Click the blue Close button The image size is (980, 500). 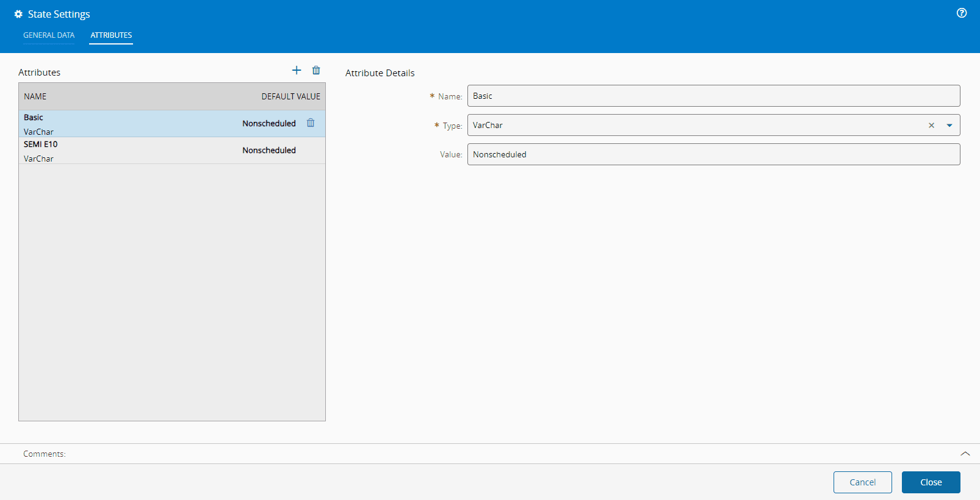[x=931, y=482]
